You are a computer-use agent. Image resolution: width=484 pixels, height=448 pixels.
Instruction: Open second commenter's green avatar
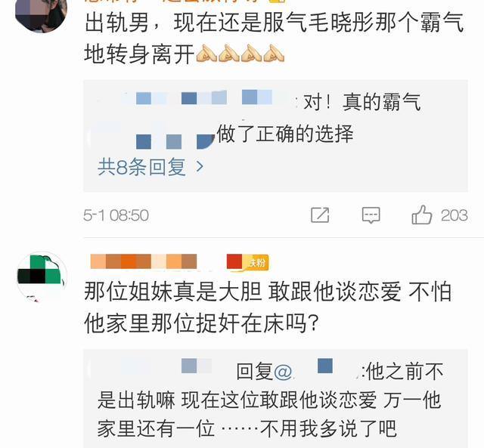click(x=42, y=277)
